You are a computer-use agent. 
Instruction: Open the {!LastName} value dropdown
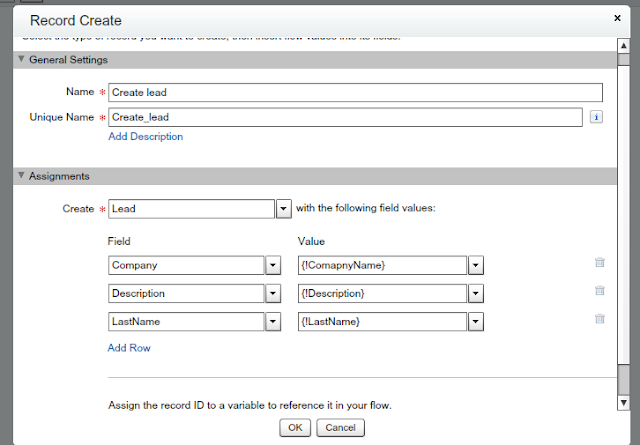pos(476,321)
